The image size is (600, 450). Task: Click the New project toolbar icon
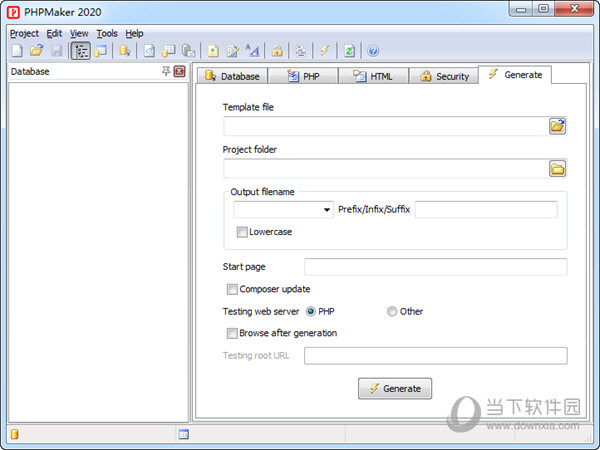tap(17, 51)
